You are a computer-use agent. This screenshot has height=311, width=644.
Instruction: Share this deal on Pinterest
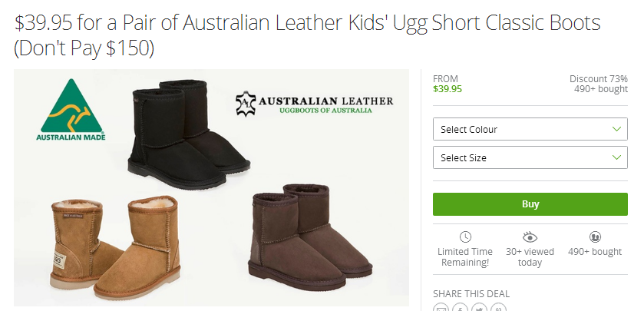click(x=498, y=308)
